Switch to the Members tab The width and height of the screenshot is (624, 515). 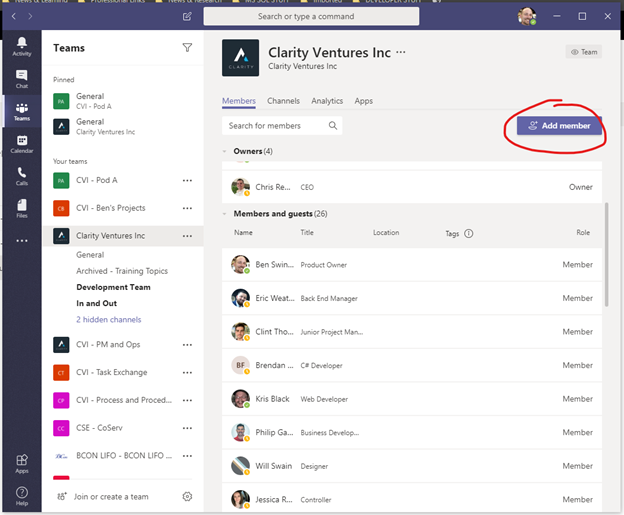[239, 101]
